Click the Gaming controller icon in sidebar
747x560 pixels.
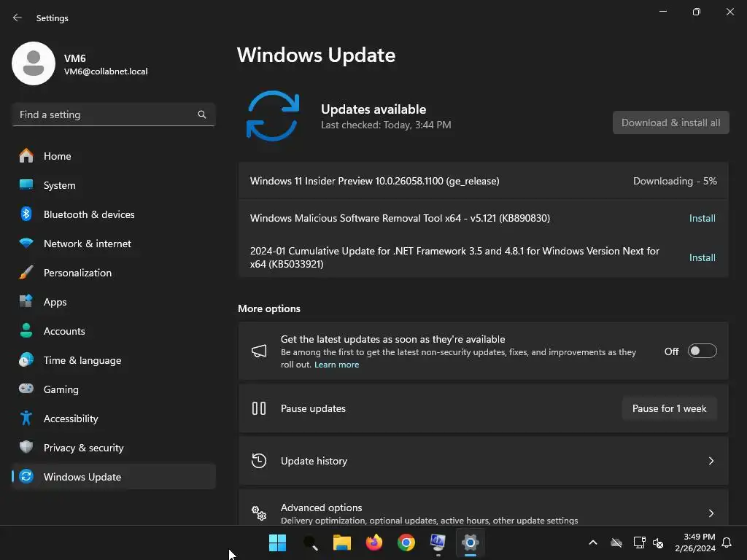(26, 389)
